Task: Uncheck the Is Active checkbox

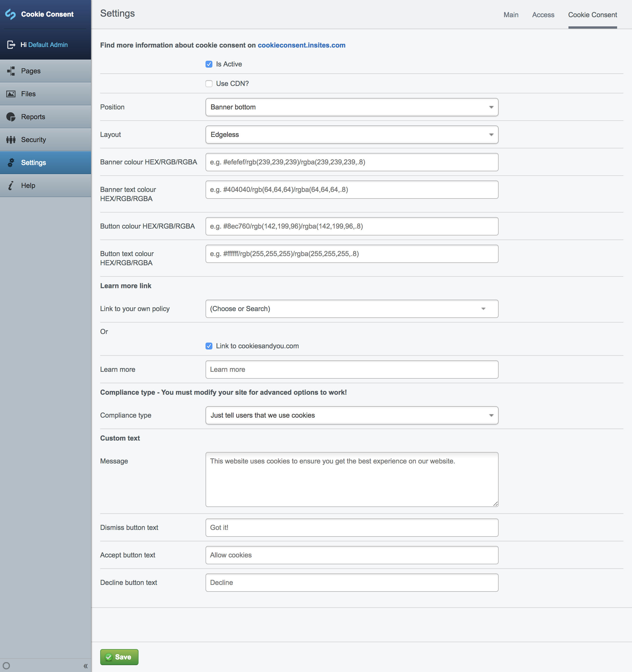Action: click(x=209, y=64)
